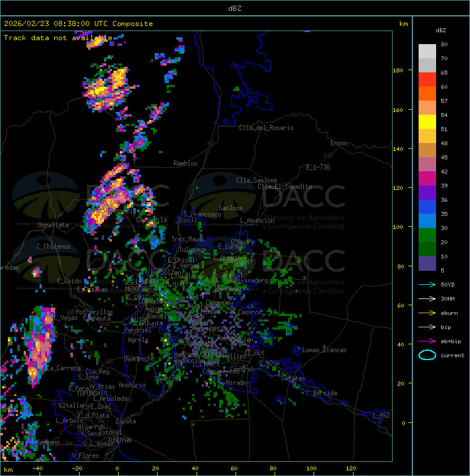Image resolution: width=470 pixels, height=476 pixels.
Task: Select the light gray 70-80 dBZ swatch
Action: [427, 51]
